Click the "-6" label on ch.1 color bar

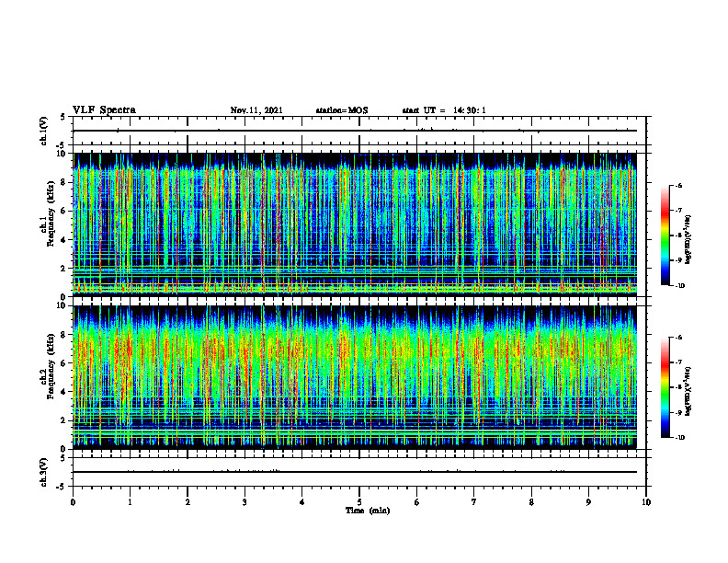(678, 185)
